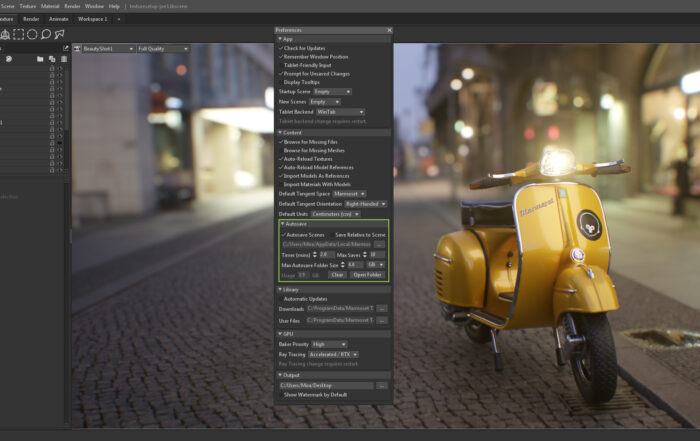Enable Browse for Missing Meshes

281,150
